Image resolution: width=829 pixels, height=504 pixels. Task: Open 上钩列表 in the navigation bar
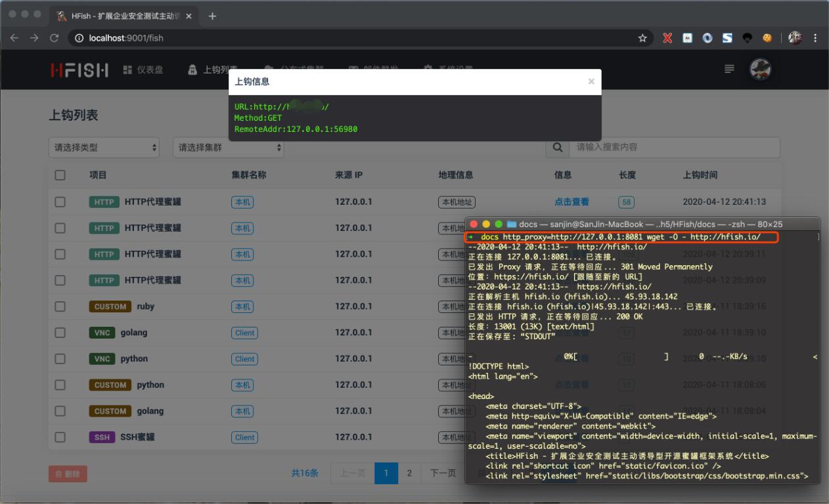213,70
